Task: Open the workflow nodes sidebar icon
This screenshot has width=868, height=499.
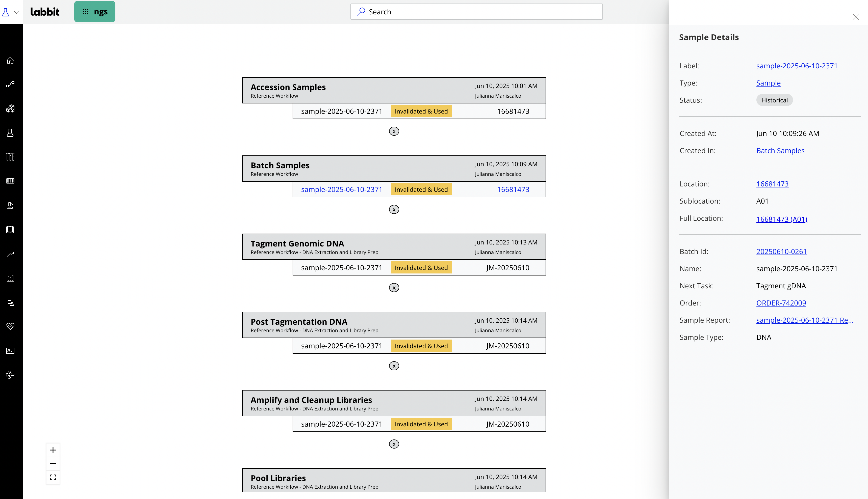Action: click(x=10, y=84)
